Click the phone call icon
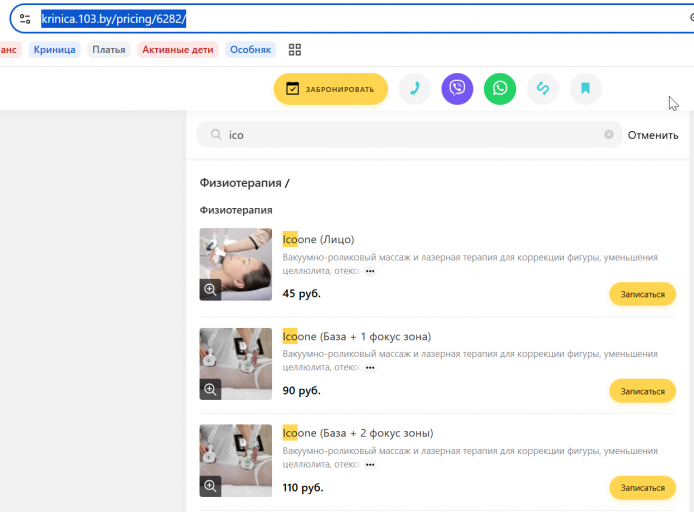The width and height of the screenshot is (694, 512). 415,89
